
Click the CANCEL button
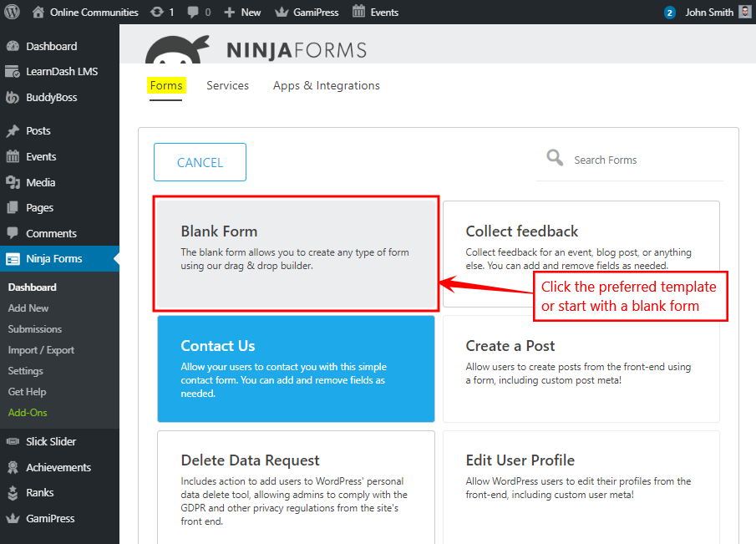pos(200,162)
